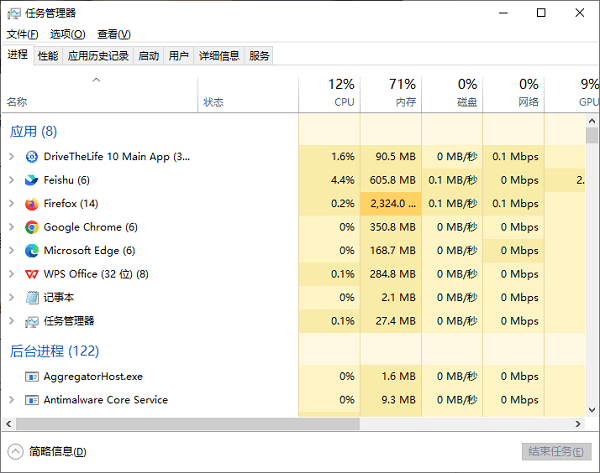Switch to the 启动 tab
The height and width of the screenshot is (473, 600).
148,56
